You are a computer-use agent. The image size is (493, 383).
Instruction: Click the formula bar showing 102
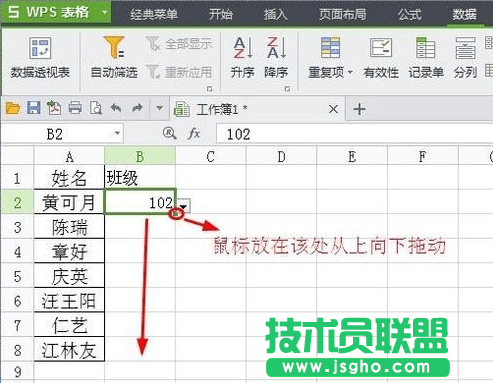click(x=355, y=134)
